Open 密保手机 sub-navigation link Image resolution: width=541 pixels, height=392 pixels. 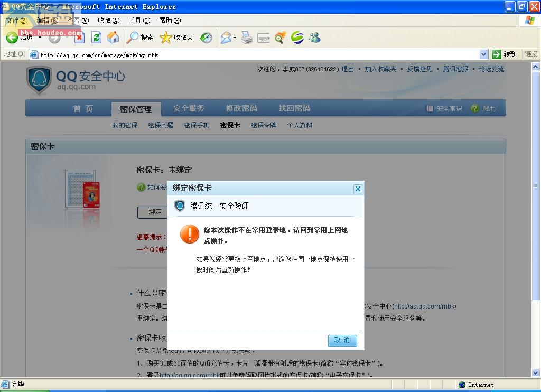pyautogui.click(x=197, y=125)
